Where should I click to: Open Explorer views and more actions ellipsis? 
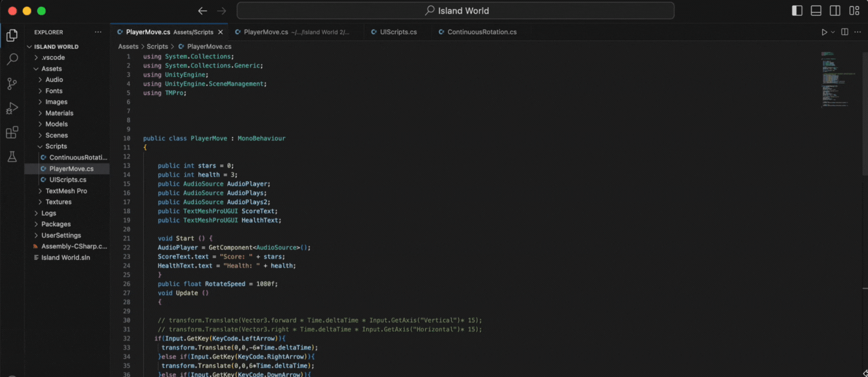click(x=98, y=32)
